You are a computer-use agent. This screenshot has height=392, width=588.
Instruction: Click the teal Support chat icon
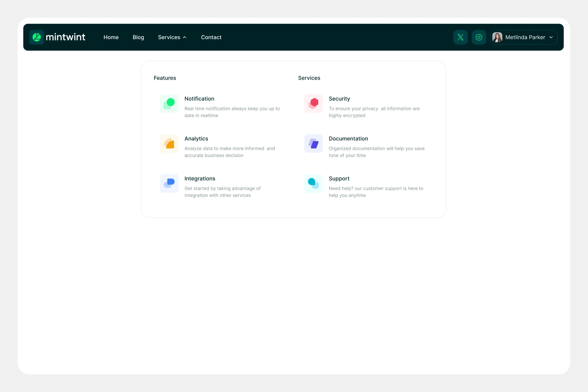313,183
